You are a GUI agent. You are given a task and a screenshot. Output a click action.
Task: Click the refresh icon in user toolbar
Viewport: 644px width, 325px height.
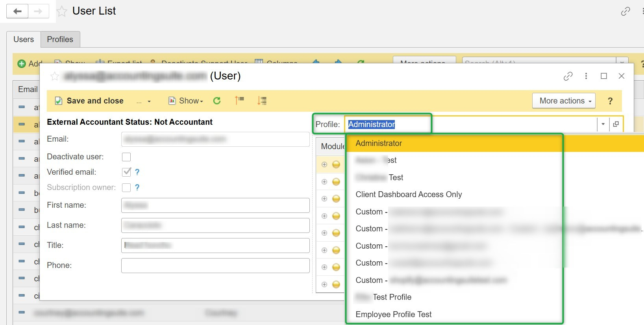(x=217, y=101)
